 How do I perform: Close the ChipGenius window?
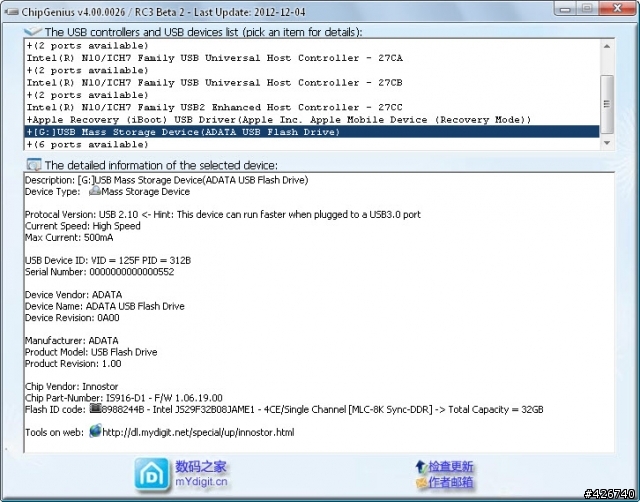coord(617,8)
